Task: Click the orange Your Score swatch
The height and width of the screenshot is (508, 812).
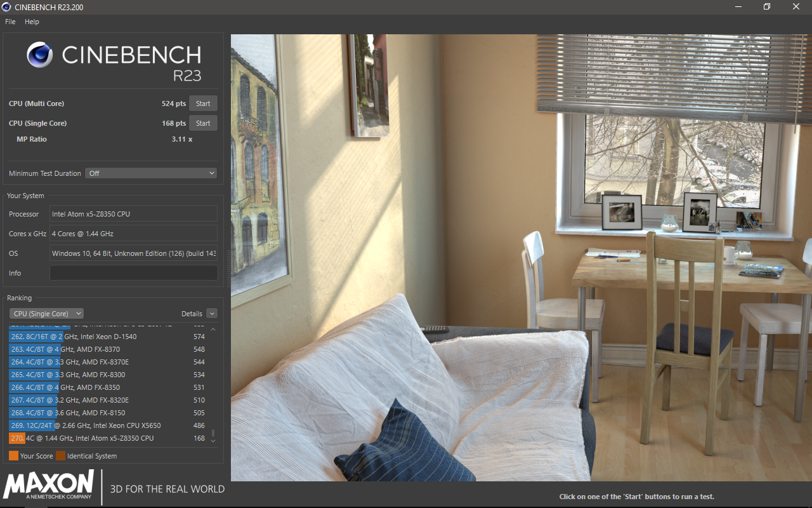Action: 14,456
